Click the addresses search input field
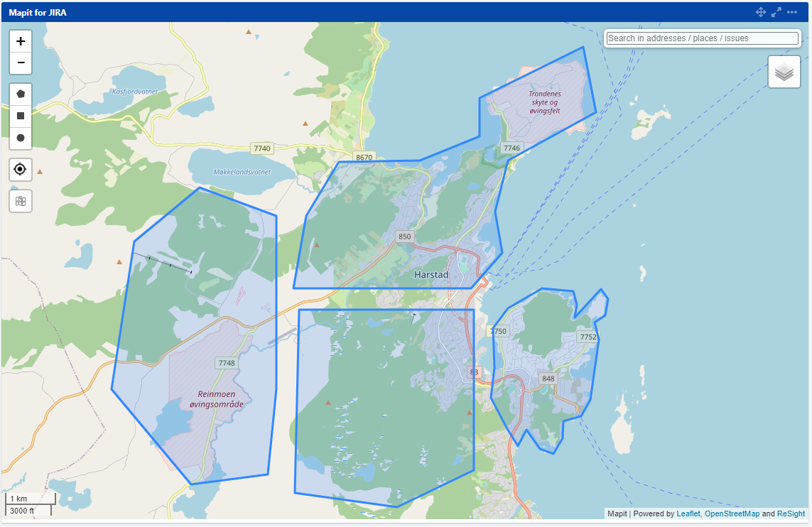This screenshot has width=812, height=527. pyautogui.click(x=702, y=38)
